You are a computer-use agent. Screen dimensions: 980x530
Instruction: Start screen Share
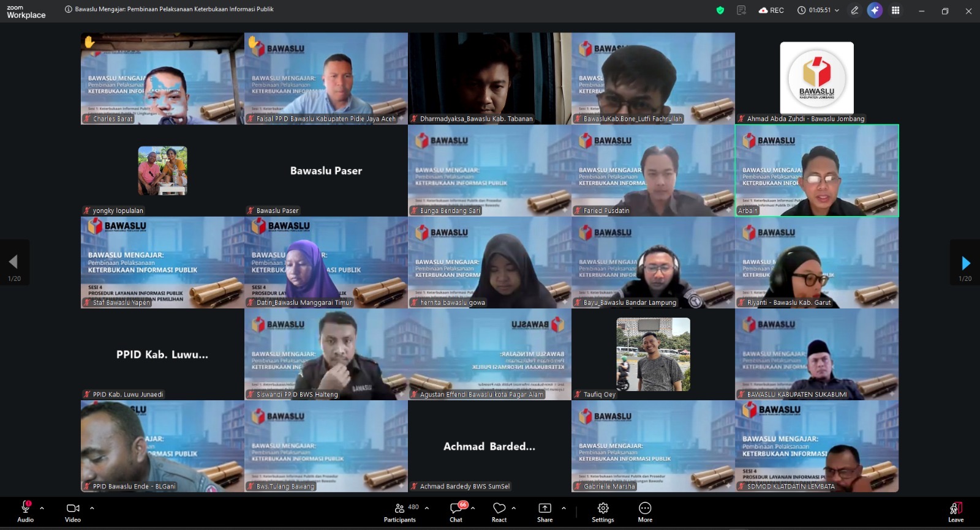[x=545, y=512]
